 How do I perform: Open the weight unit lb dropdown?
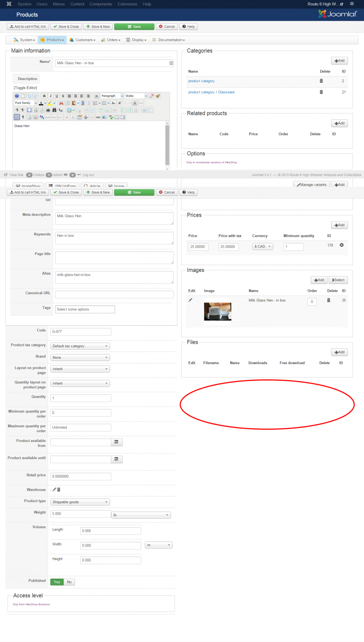141,515
